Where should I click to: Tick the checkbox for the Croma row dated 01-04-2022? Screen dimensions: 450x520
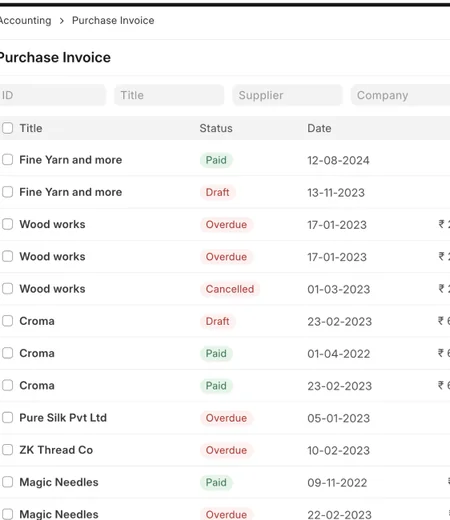click(7, 353)
